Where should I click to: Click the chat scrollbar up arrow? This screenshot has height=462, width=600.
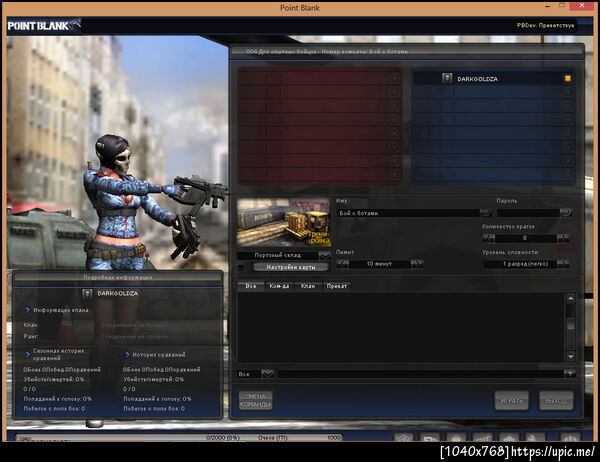[571, 299]
